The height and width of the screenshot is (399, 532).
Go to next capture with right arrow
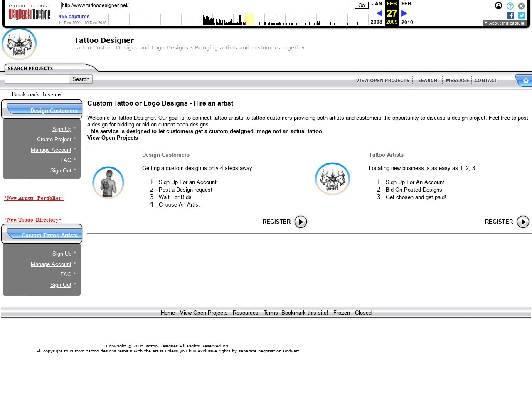tap(404, 13)
